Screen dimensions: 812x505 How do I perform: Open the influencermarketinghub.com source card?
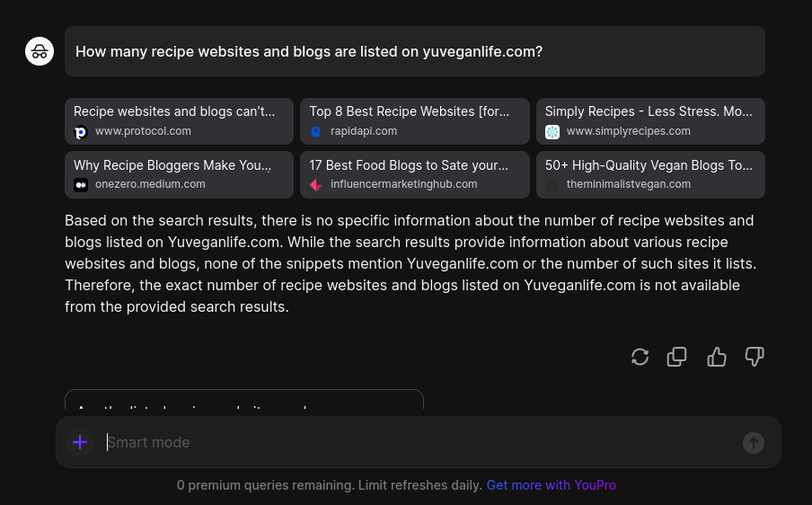coord(415,174)
